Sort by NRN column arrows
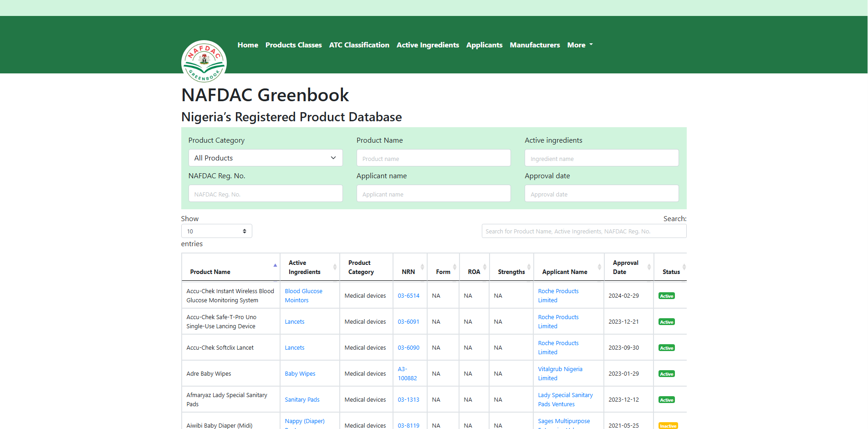 tap(422, 267)
